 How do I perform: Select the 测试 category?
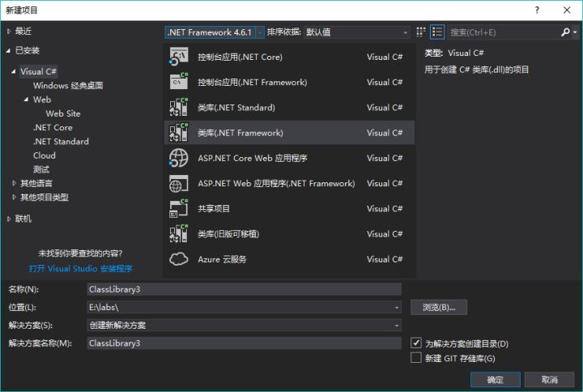pyautogui.click(x=41, y=169)
